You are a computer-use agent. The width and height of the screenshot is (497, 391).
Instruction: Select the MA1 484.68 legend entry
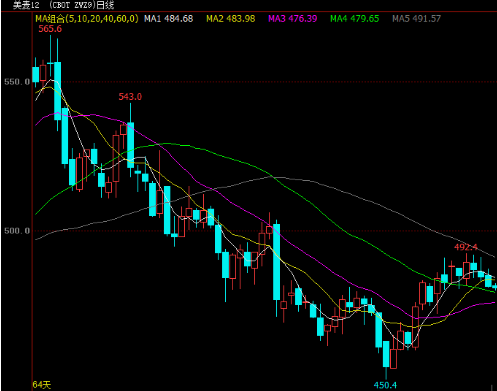coord(168,19)
